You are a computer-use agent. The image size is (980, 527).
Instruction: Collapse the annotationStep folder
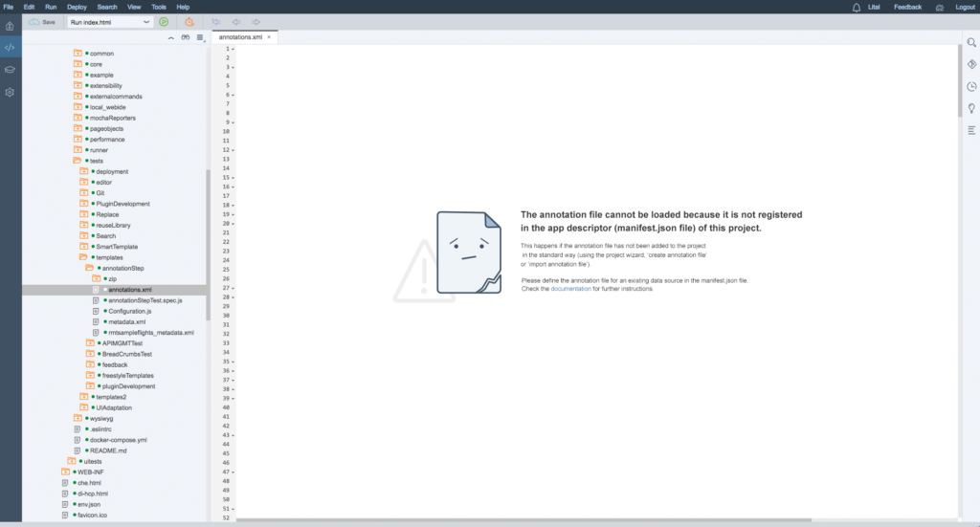90,268
